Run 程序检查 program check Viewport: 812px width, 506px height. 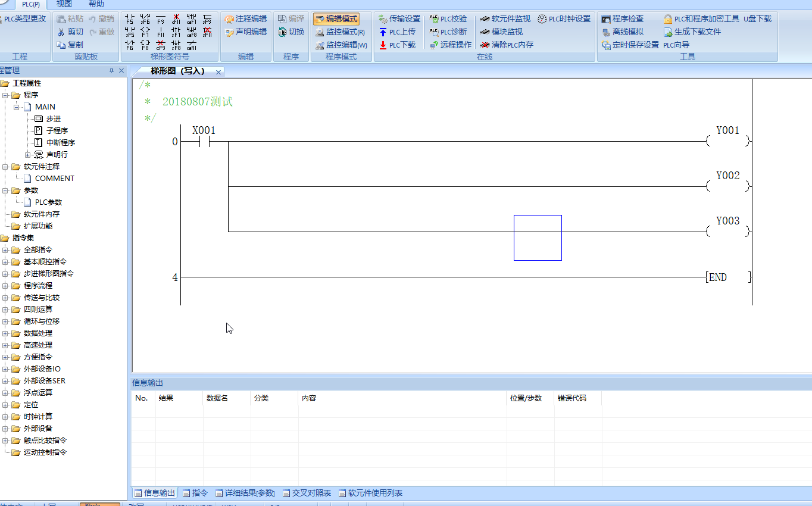622,19
